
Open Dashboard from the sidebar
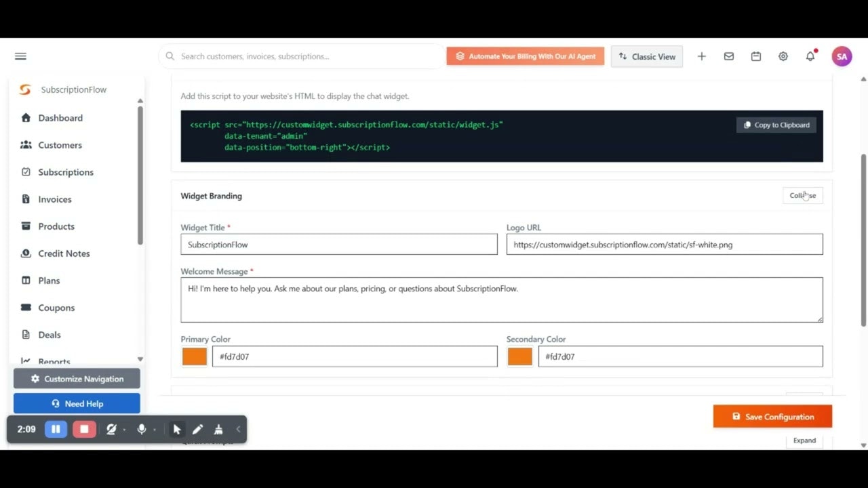60,118
